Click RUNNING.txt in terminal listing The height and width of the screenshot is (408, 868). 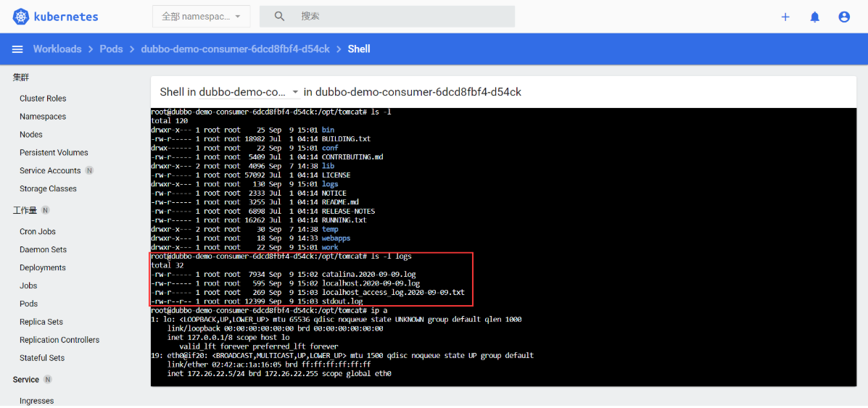(x=344, y=220)
